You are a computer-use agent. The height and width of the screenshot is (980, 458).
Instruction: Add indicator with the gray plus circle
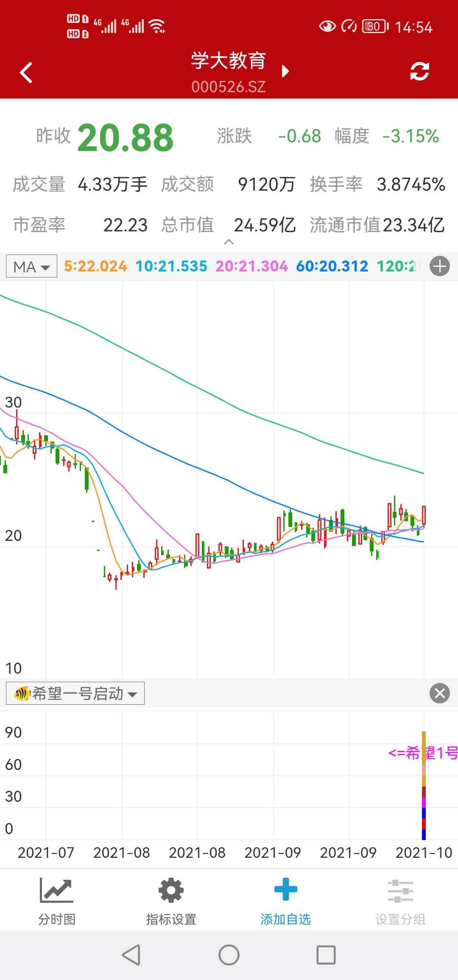(440, 266)
